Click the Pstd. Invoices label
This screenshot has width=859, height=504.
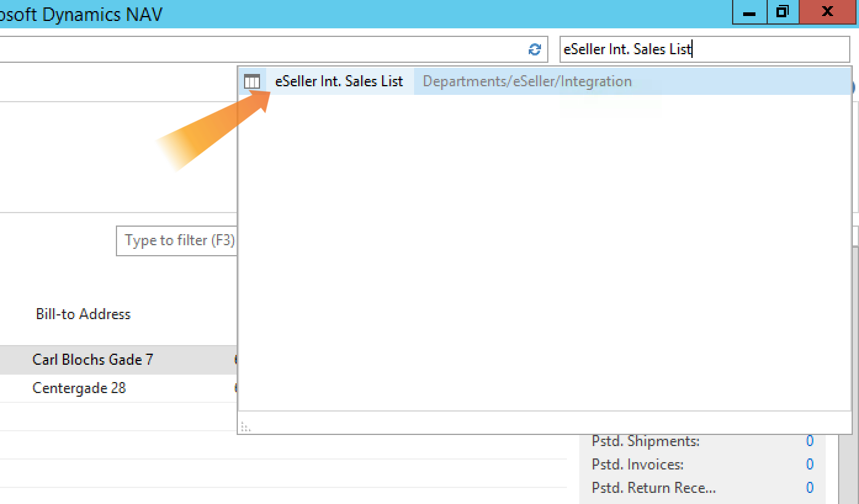(x=637, y=465)
